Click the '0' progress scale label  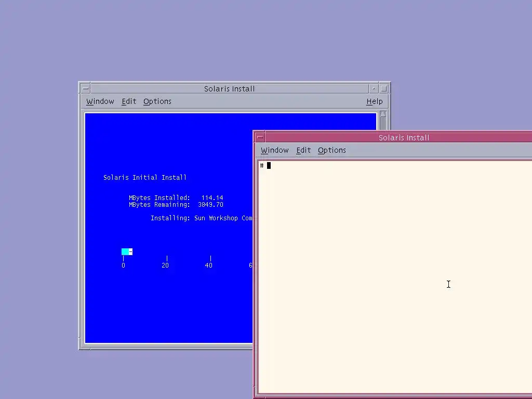[x=123, y=265]
